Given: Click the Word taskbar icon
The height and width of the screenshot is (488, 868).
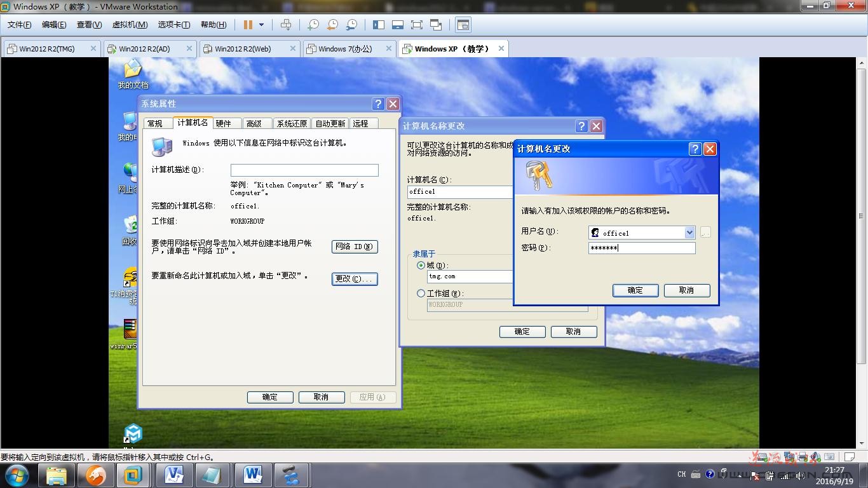Looking at the screenshot, I should 253,475.
